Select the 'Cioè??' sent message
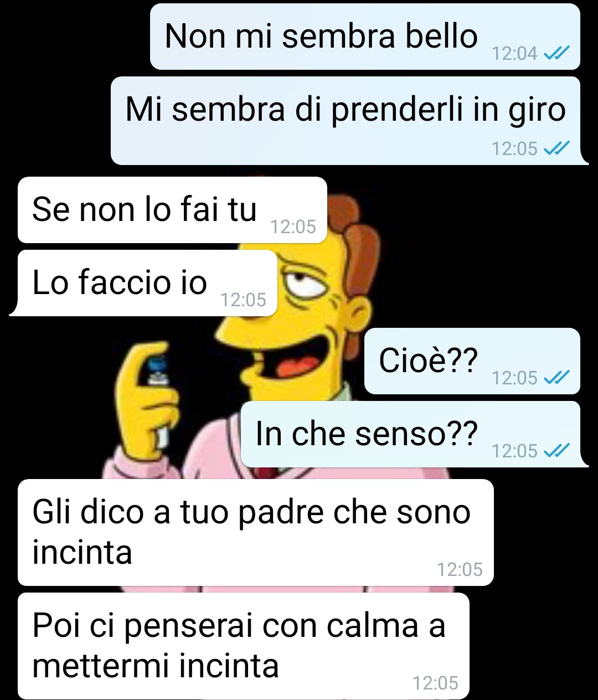The height and width of the screenshot is (700, 598). (x=472, y=361)
